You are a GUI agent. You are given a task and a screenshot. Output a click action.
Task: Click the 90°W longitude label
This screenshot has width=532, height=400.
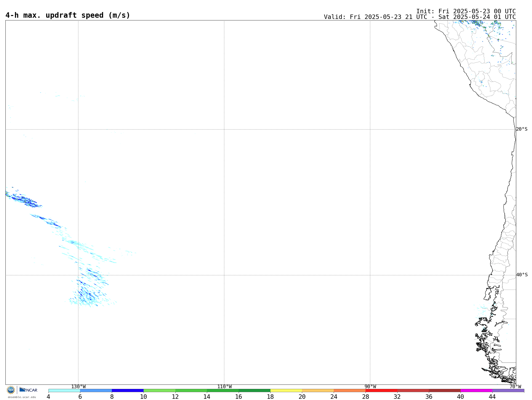(370, 387)
